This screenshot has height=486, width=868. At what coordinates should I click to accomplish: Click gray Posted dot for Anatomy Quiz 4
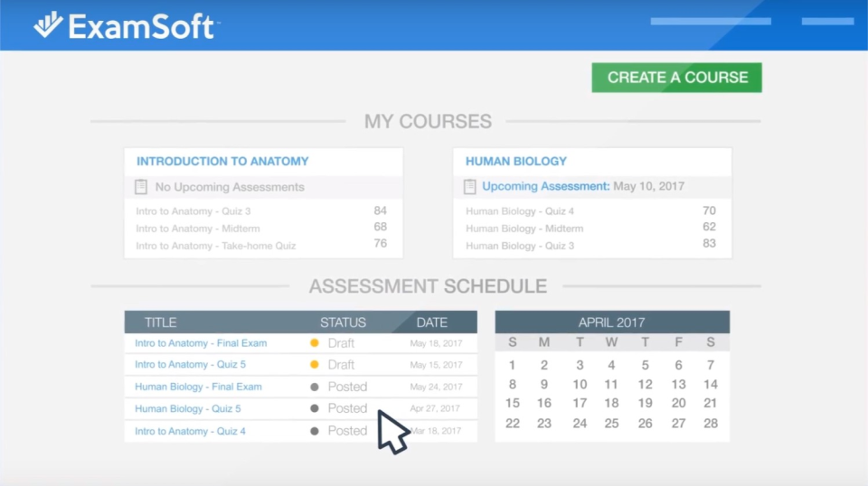coord(315,431)
